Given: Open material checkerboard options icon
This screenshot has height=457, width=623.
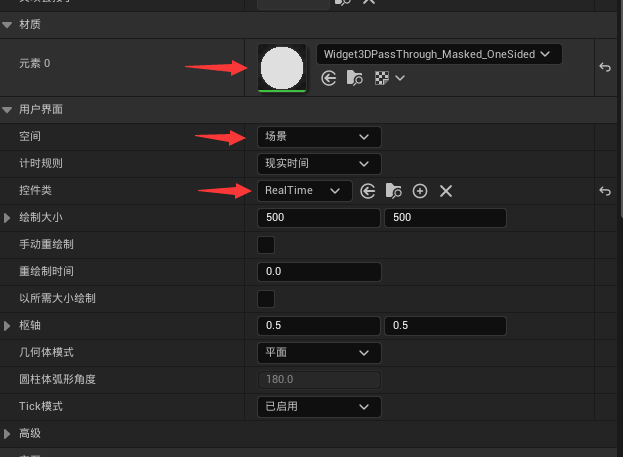Looking at the screenshot, I should (x=381, y=78).
